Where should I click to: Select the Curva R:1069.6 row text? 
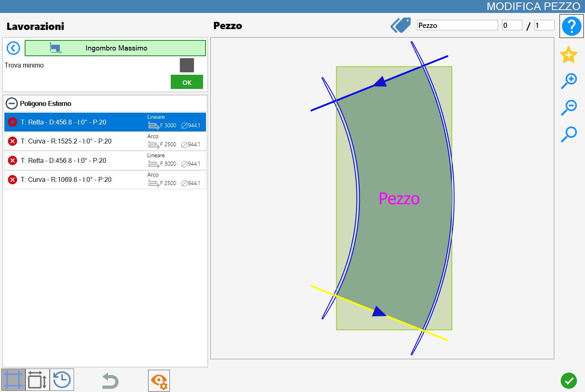66,179
